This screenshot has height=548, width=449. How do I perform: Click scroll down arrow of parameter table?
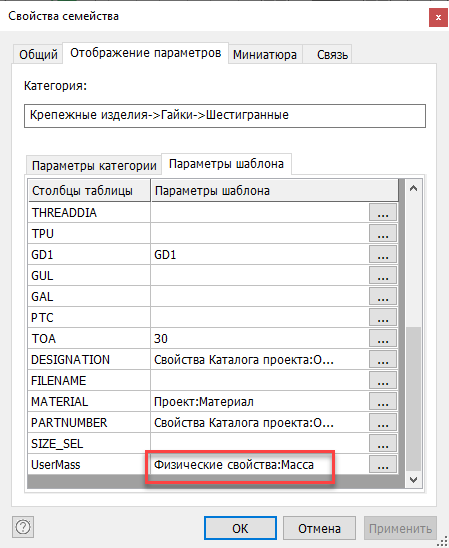tap(414, 480)
